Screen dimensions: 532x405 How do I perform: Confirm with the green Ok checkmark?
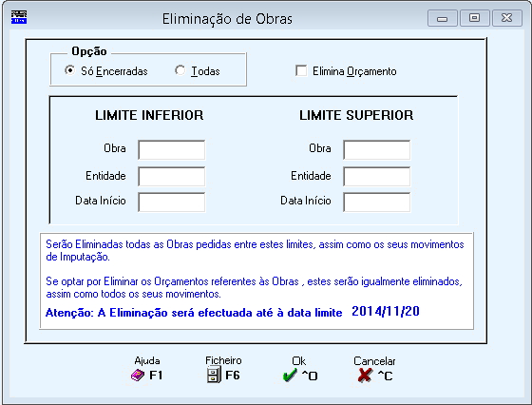coord(290,376)
